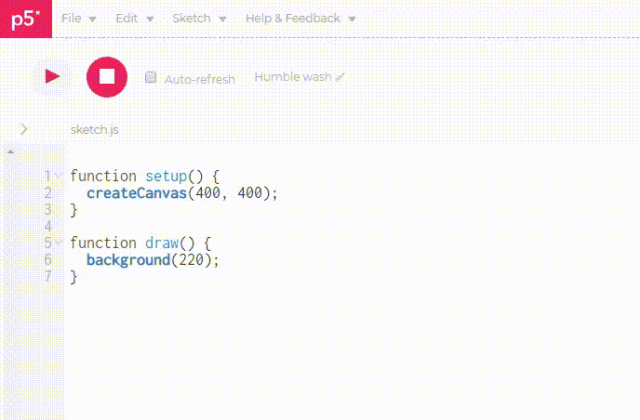Click the pencil icon to rename sketch

pyautogui.click(x=340, y=77)
